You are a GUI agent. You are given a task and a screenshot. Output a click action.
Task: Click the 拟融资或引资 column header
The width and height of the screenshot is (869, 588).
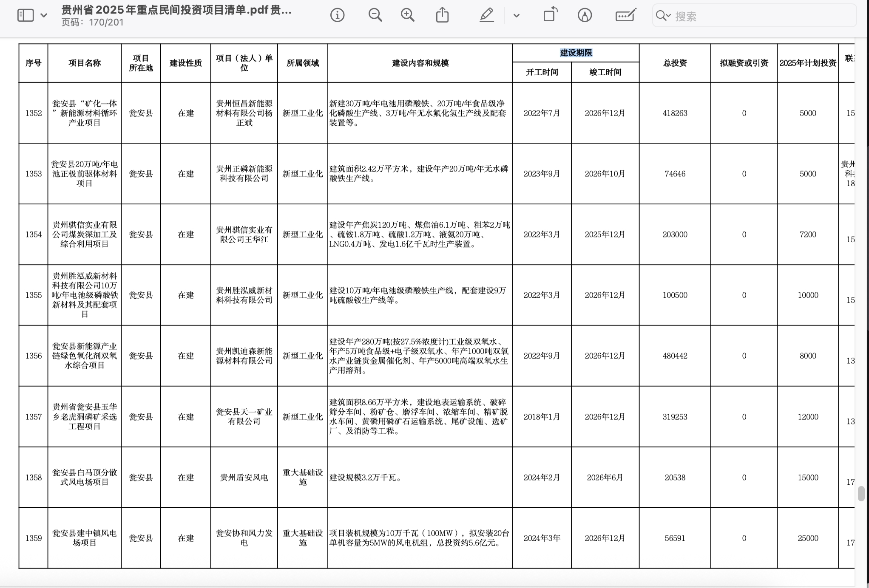744,63
